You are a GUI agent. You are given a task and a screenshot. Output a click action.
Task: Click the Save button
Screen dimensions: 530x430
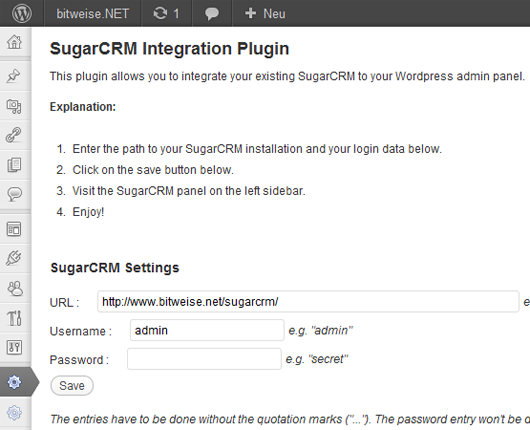72,385
